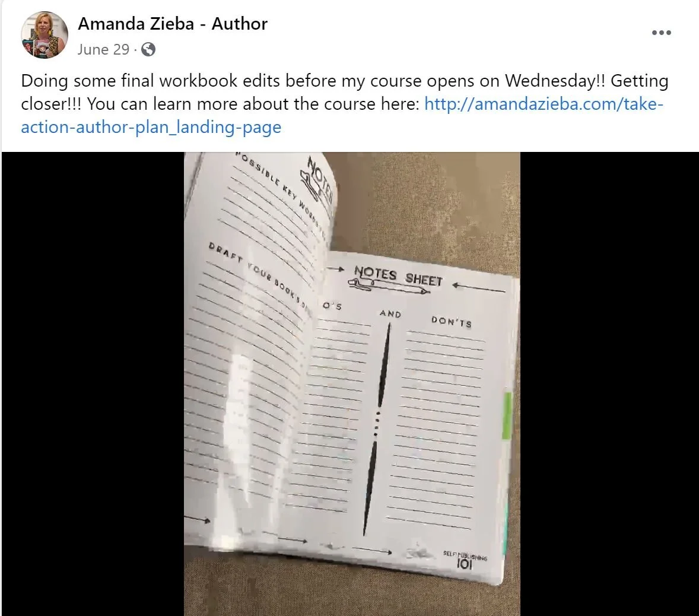The height and width of the screenshot is (616, 699).
Task: Play the workbook video in the post
Action: (x=352, y=384)
